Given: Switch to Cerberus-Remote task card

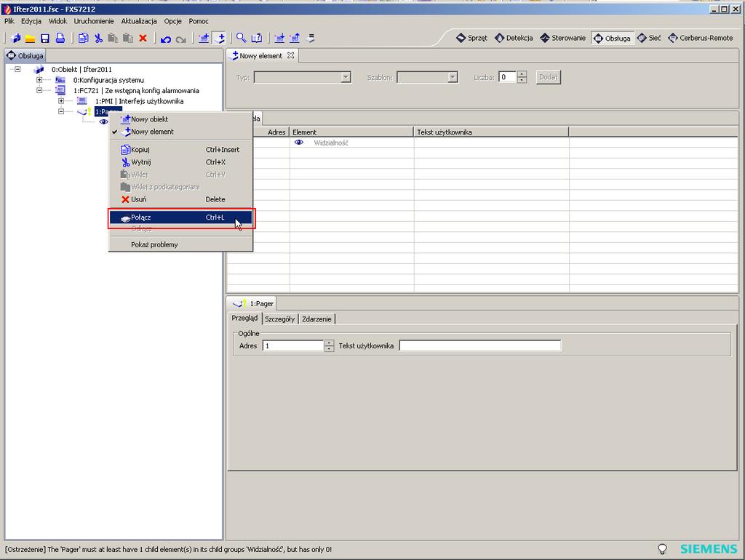Looking at the screenshot, I should tap(701, 38).
